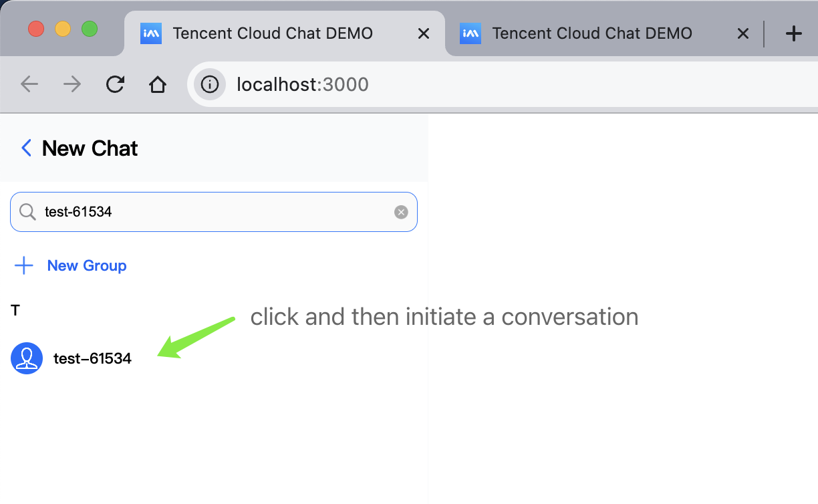Click the magnifier icon in the search box

[x=27, y=213]
